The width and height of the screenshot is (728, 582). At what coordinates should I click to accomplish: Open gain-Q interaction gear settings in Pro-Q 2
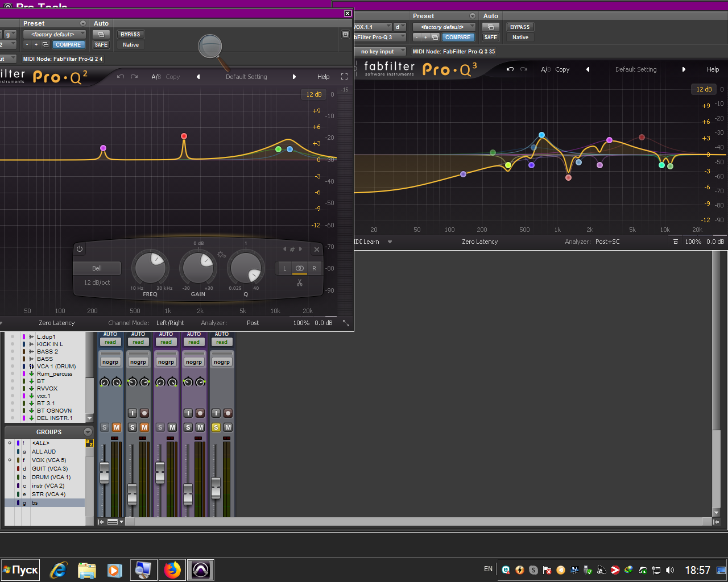(x=222, y=255)
